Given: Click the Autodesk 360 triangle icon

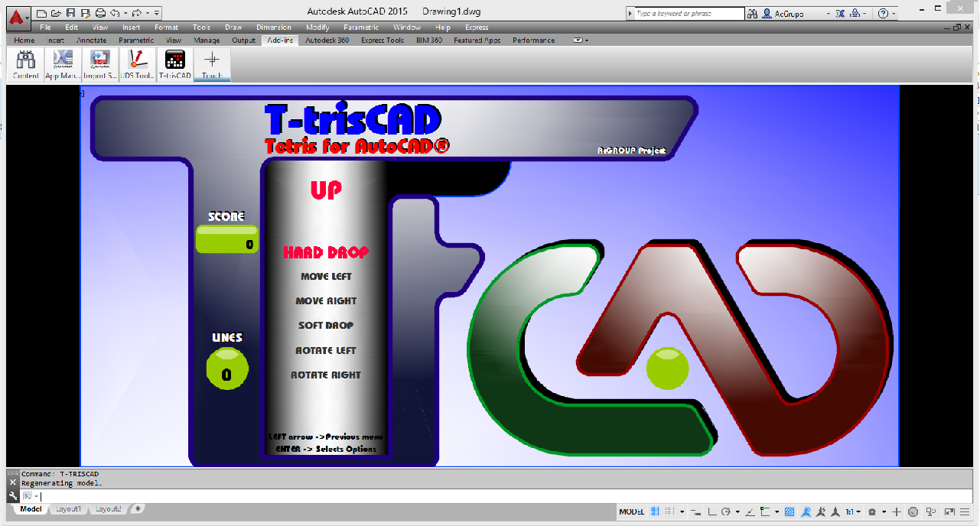Looking at the screenshot, I should [x=856, y=14].
